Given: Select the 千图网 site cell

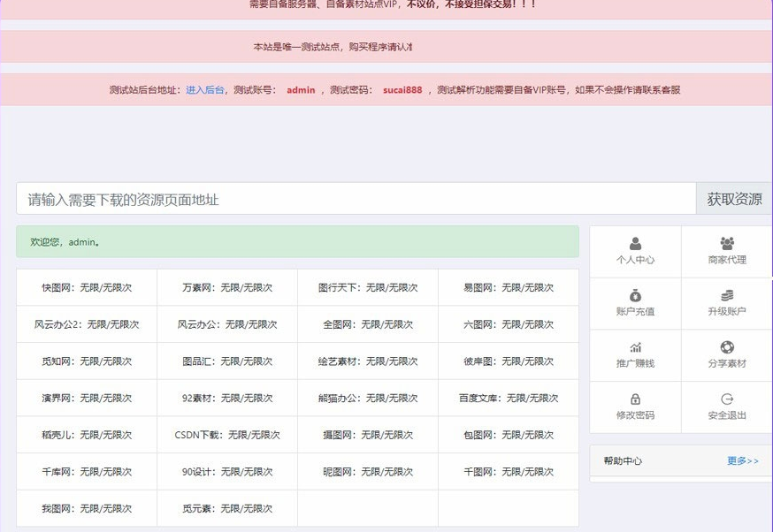Looking at the screenshot, I should coord(509,472).
